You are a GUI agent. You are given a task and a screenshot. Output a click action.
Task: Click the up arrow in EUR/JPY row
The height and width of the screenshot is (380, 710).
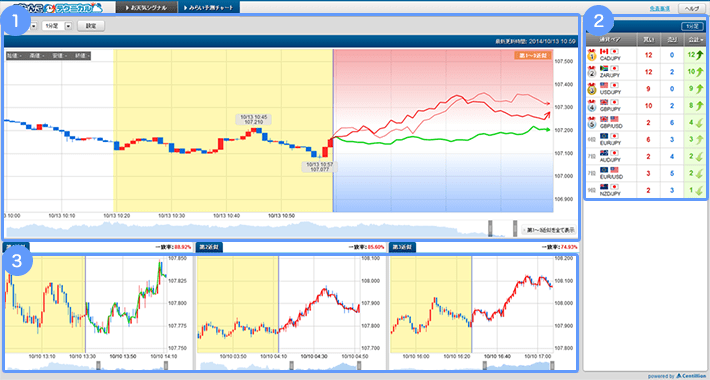click(x=699, y=139)
